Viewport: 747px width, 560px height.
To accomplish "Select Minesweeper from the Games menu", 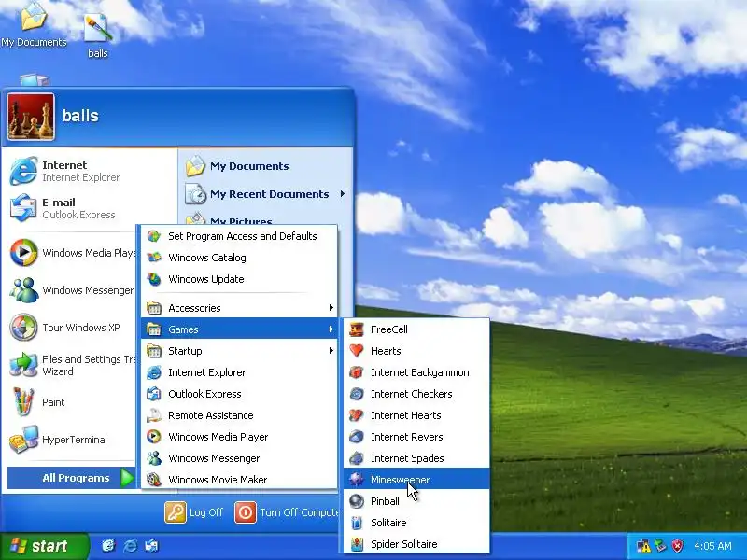I will point(416,480).
